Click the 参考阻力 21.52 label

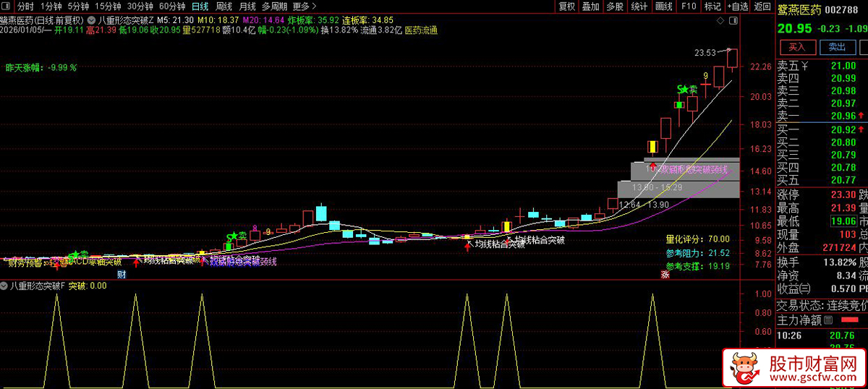[698, 253]
